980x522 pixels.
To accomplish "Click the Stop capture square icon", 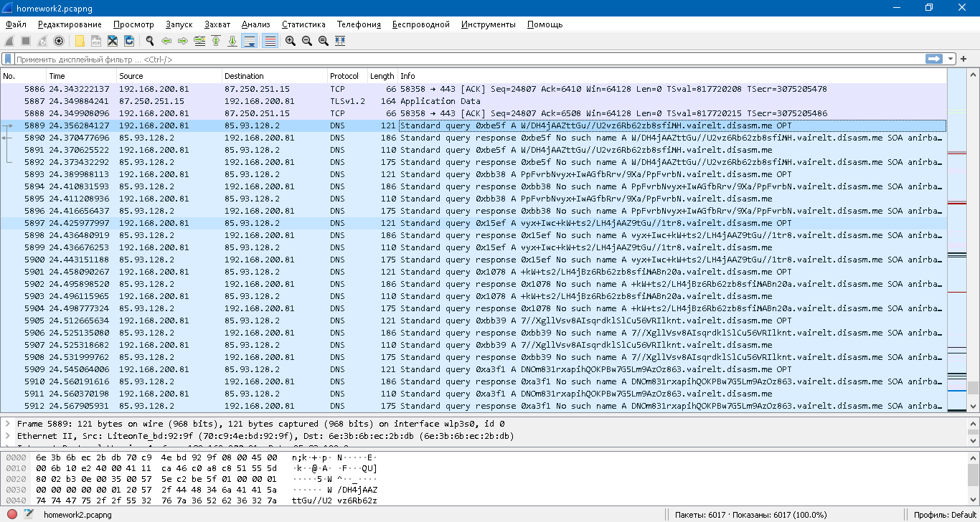I will click(26, 41).
